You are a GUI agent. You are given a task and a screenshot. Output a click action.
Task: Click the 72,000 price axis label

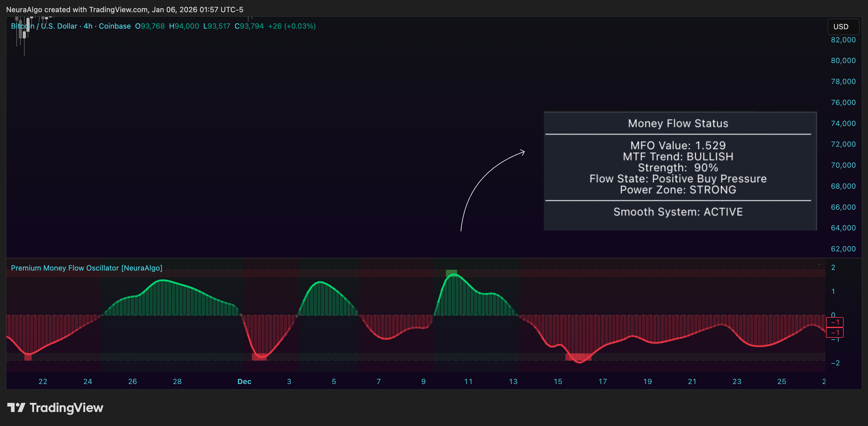pos(843,144)
